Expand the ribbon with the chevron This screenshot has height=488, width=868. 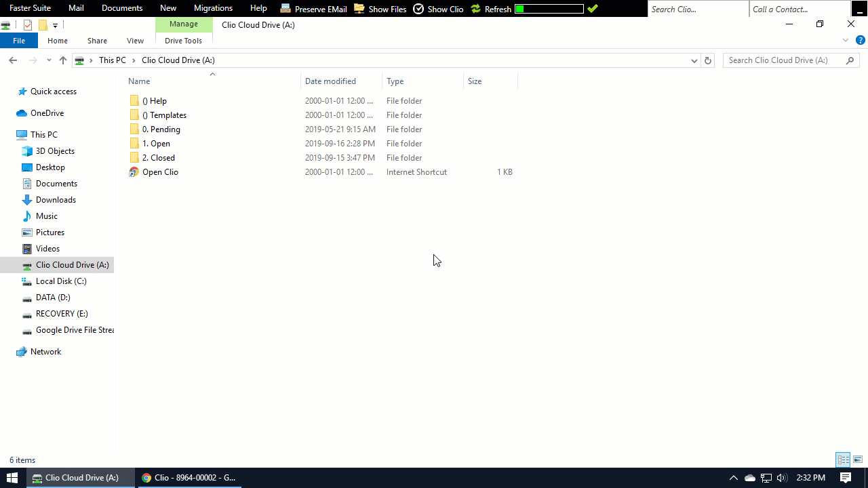click(x=846, y=41)
